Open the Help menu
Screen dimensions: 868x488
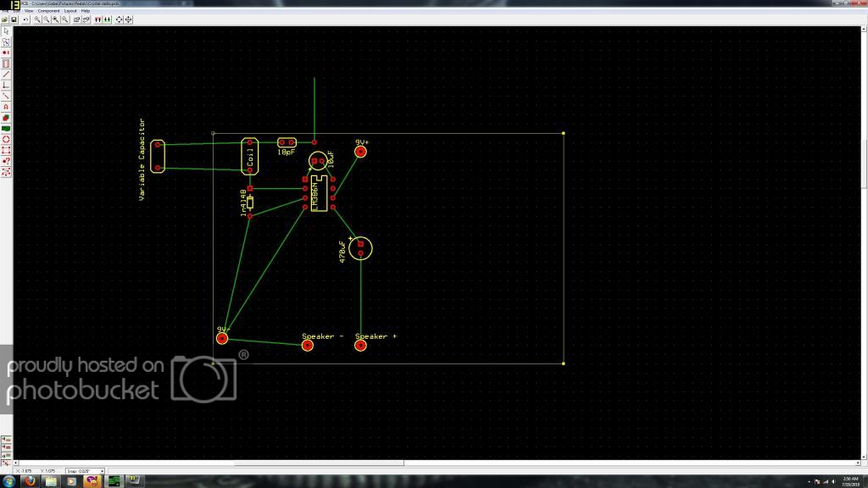point(86,10)
